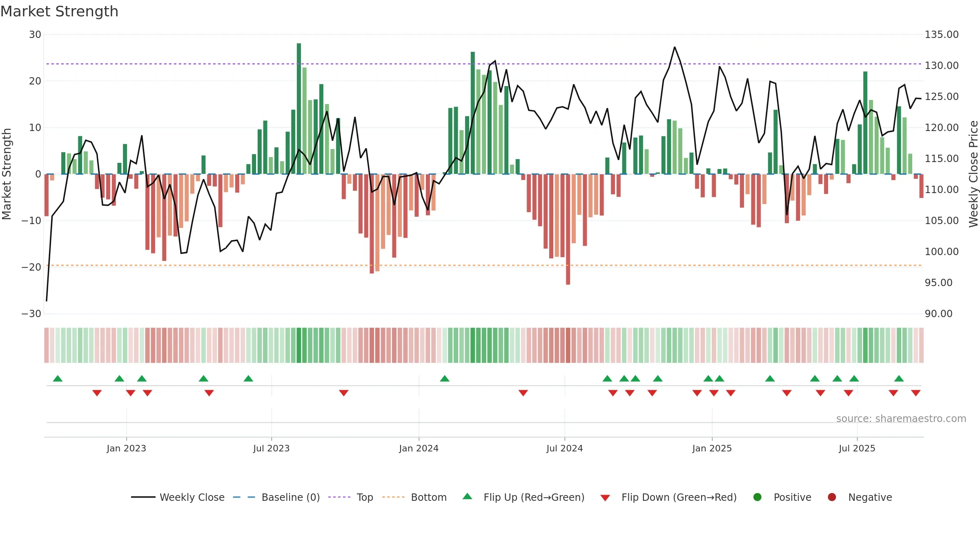Image resolution: width=980 pixels, height=551 pixels.
Task: Click the 115.00 price tick label
Action: (x=942, y=159)
